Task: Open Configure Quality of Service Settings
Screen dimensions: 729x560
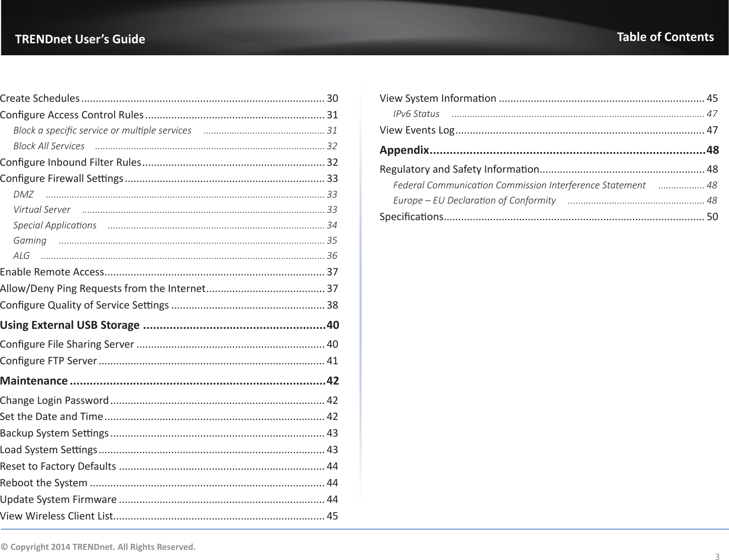Action: pyautogui.click(x=169, y=305)
